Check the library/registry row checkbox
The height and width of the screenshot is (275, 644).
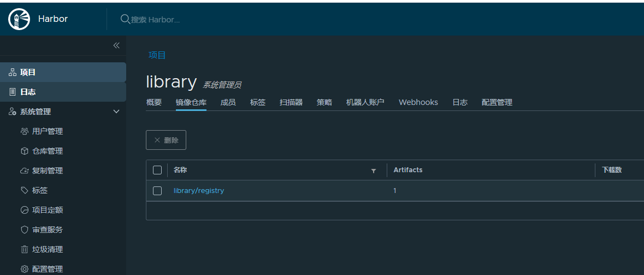(x=157, y=191)
